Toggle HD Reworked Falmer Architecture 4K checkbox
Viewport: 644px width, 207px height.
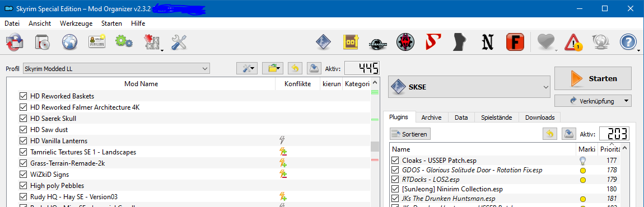click(x=23, y=107)
